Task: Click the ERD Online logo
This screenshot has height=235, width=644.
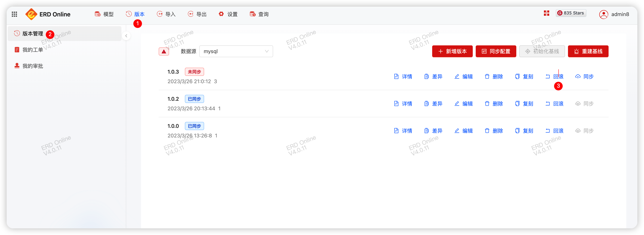Action: pos(48,14)
